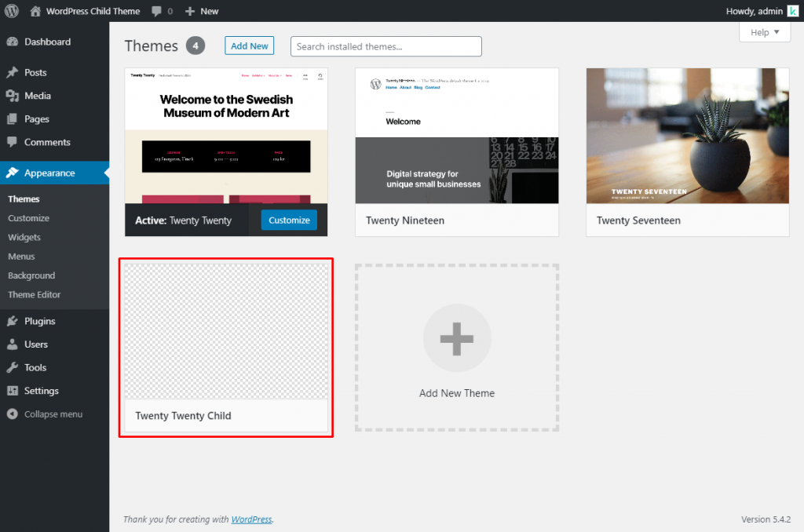
Task: Open the Posts menu
Action: (x=35, y=73)
